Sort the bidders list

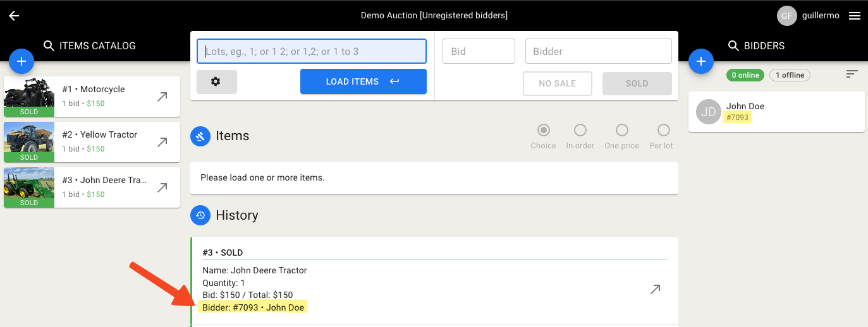point(852,74)
